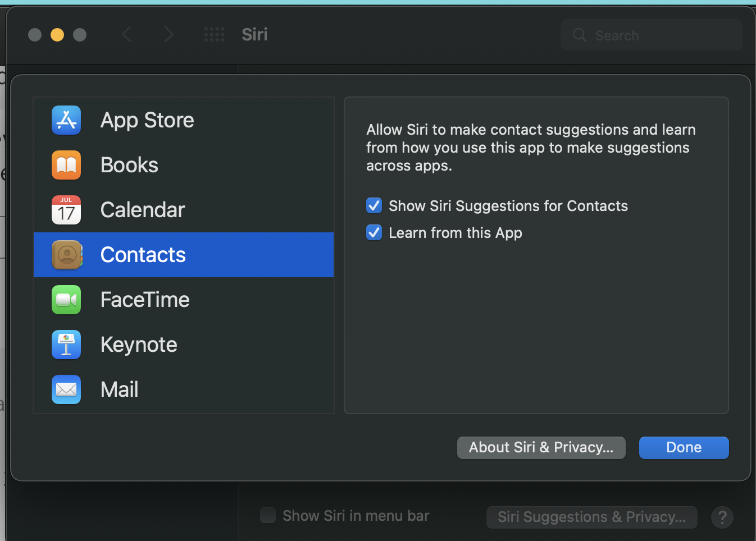Click the App Store icon
756x541 pixels.
point(66,120)
